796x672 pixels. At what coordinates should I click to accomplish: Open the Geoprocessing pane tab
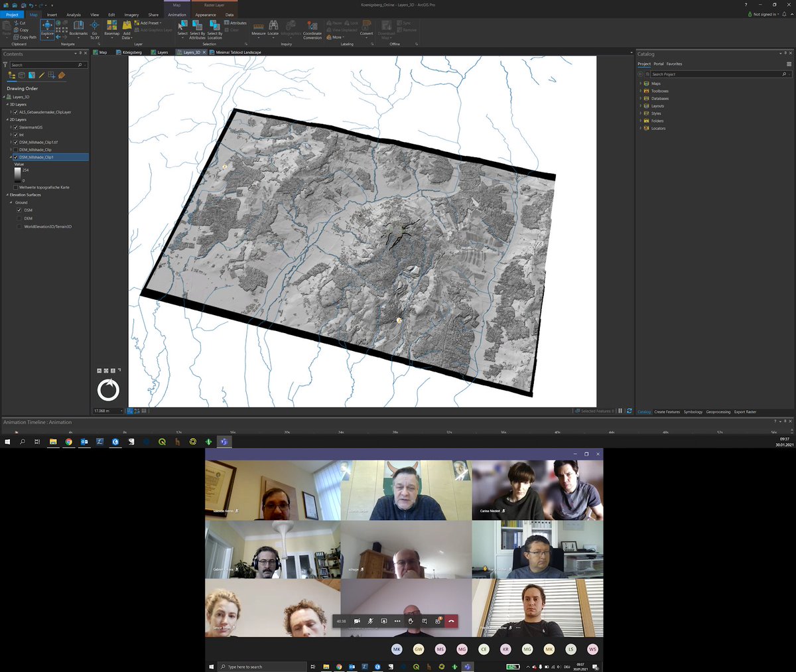(x=718, y=412)
